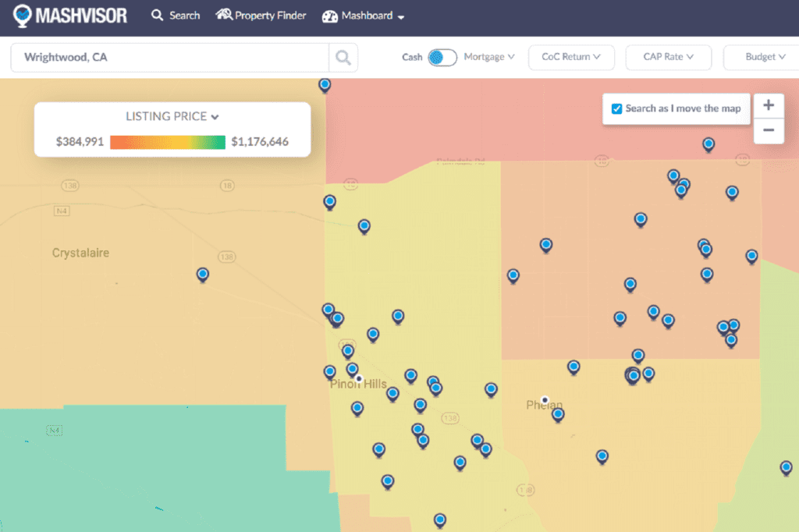This screenshot has width=799, height=532.
Task: Open the Search menu in the top bar
Action: coord(175,15)
